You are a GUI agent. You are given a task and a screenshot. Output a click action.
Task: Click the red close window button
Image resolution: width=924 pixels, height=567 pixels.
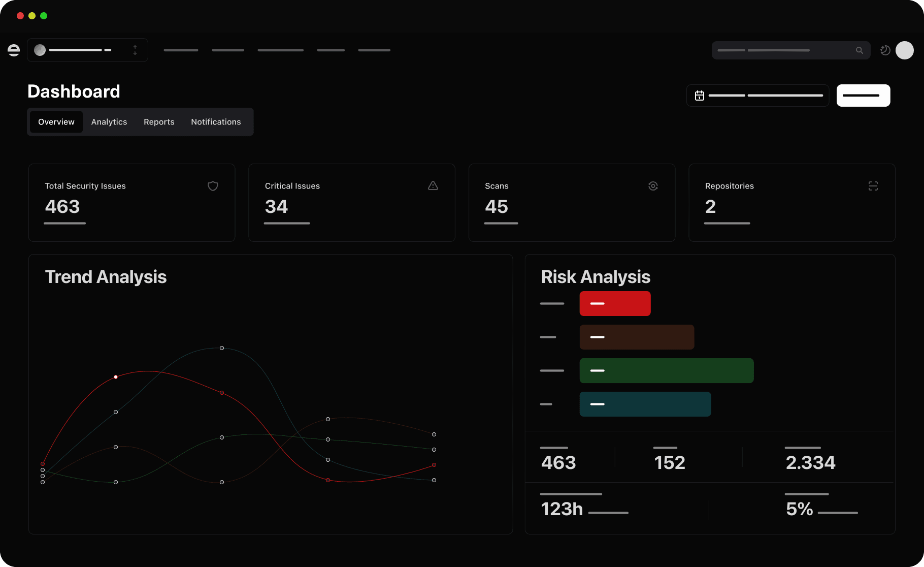click(x=20, y=16)
